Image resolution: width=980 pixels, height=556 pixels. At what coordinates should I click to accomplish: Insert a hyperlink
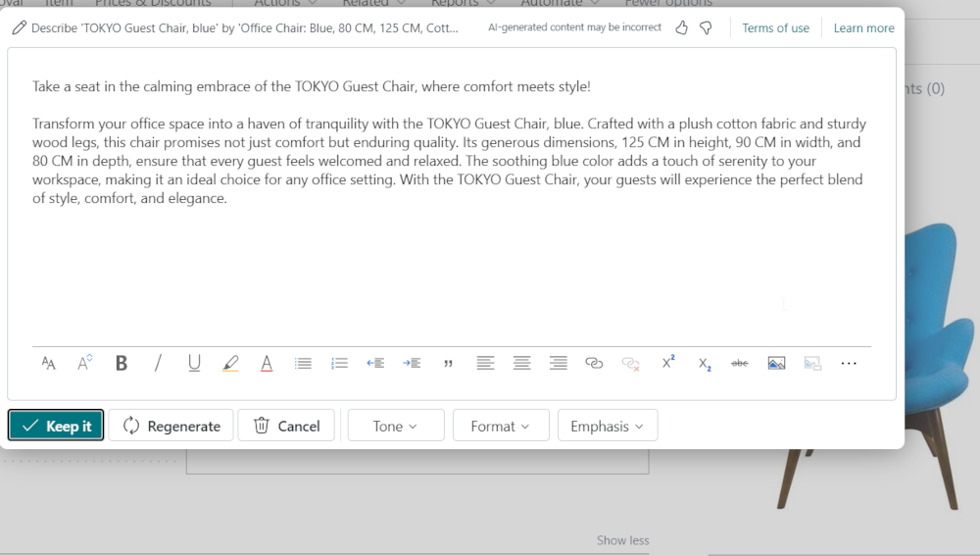(x=594, y=363)
